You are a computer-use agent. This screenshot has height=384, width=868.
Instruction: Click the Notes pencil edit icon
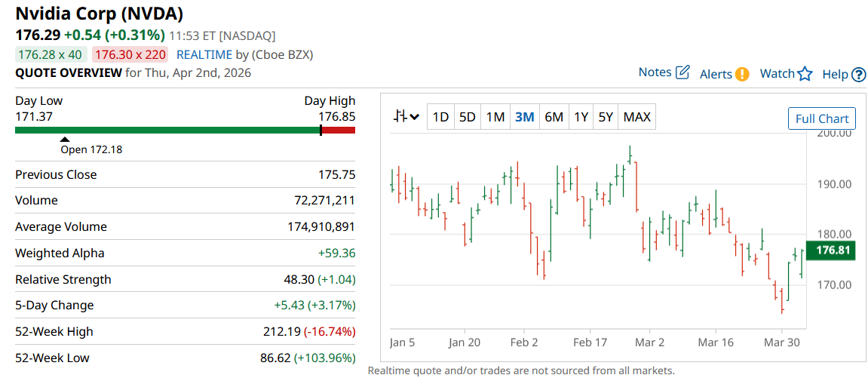[x=684, y=72]
